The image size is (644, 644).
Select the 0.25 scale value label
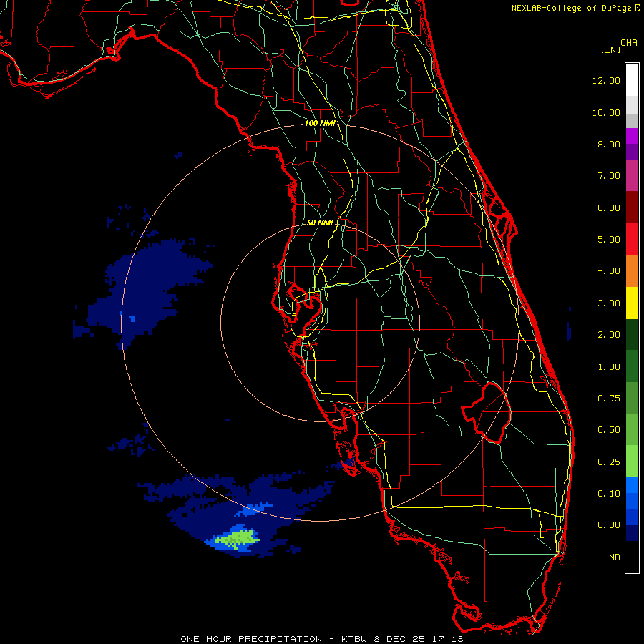609,462
